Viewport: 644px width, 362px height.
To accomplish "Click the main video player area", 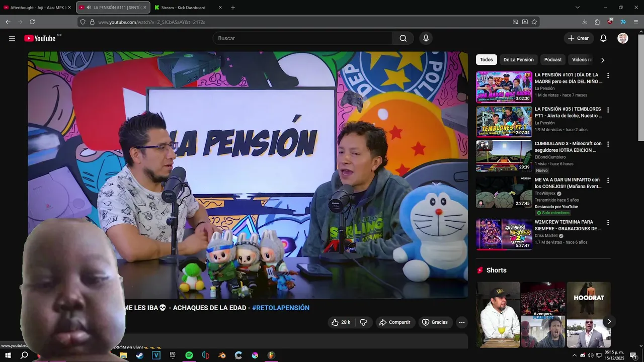I will pos(248,175).
